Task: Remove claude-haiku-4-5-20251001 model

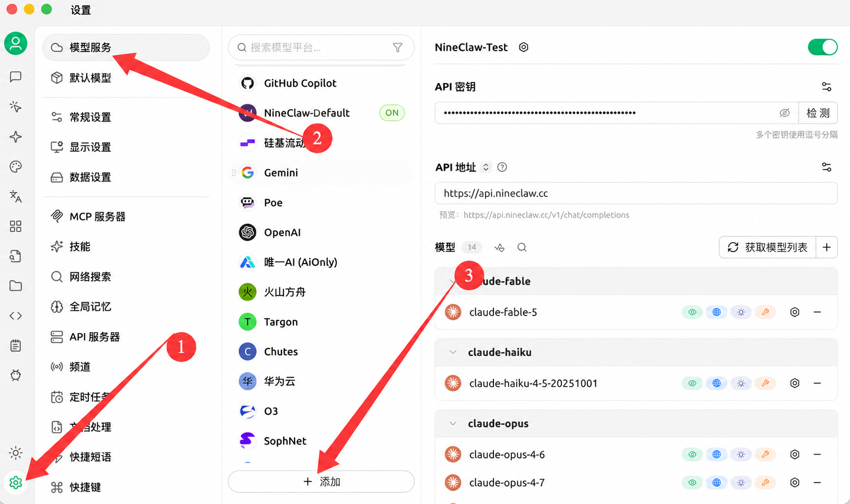Action: tap(817, 383)
